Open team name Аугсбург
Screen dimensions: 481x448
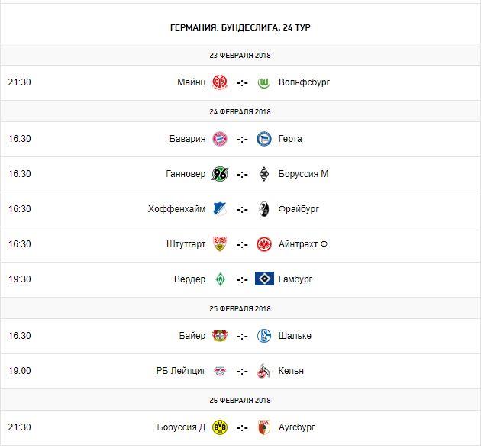(297, 427)
